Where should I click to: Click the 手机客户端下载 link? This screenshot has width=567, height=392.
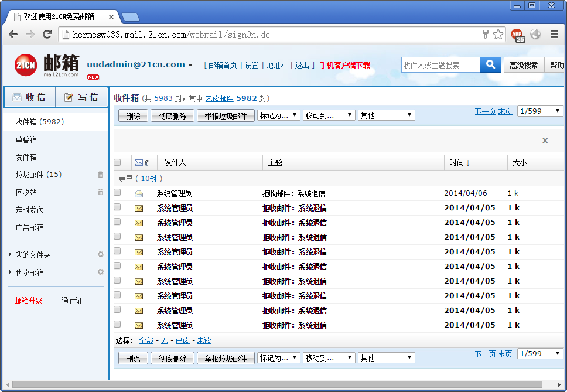coord(345,65)
